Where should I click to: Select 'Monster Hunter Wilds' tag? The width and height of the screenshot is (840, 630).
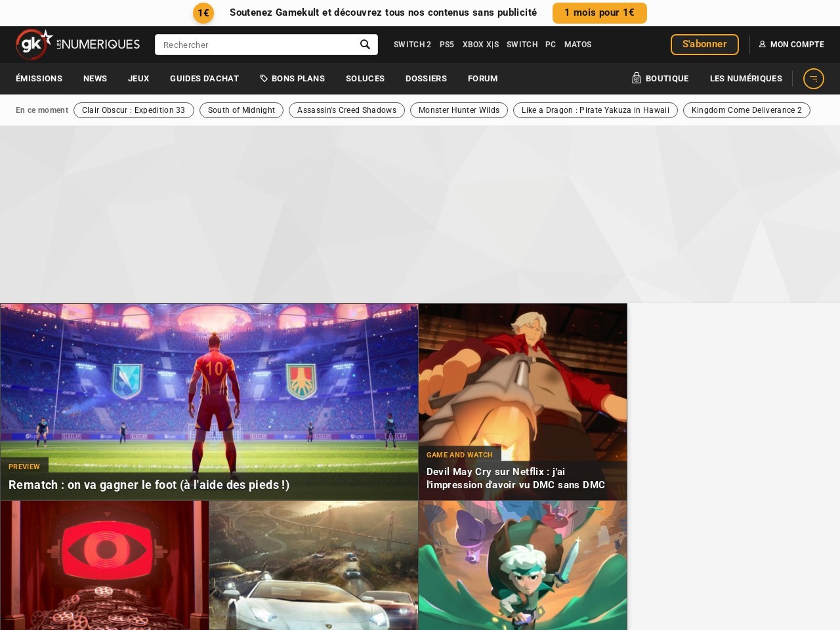[459, 110]
